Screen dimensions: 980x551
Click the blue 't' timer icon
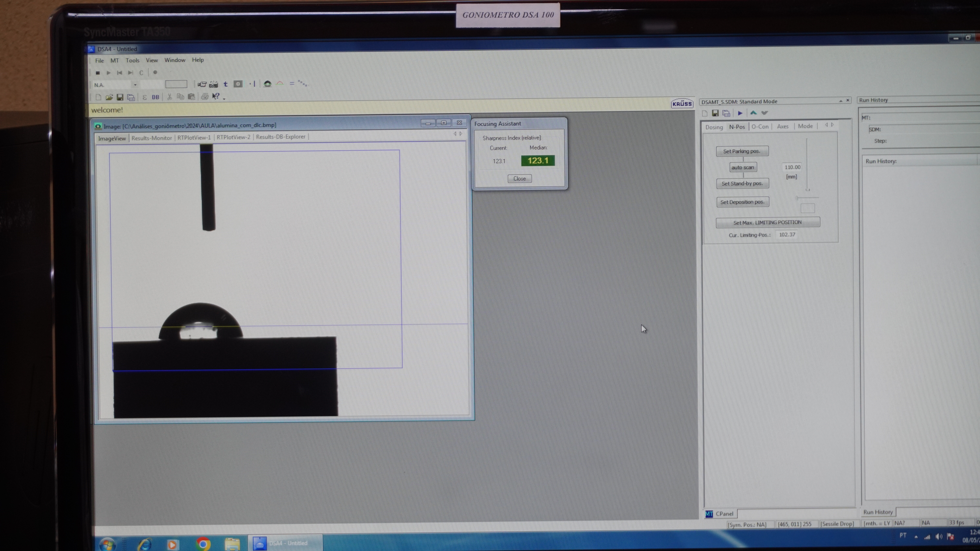[x=226, y=84]
